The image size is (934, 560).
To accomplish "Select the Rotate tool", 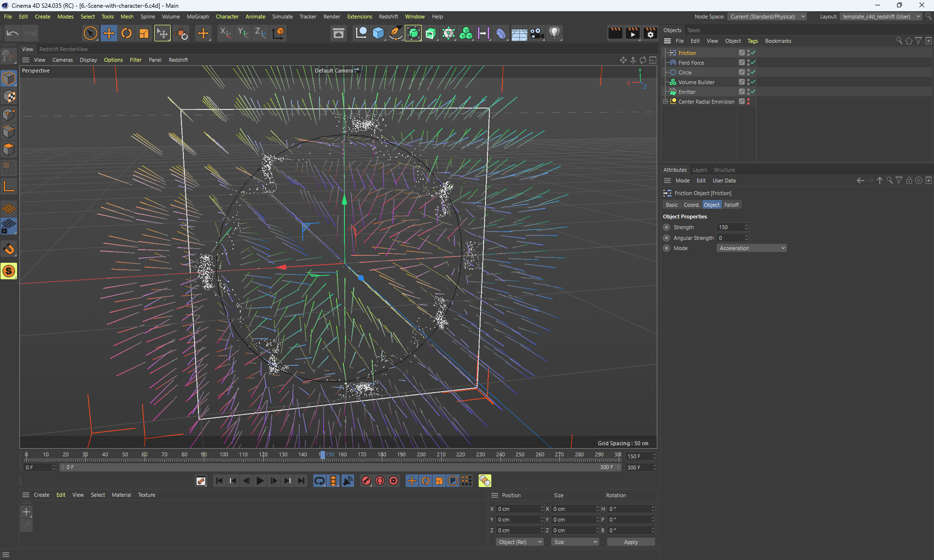I will tap(126, 33).
